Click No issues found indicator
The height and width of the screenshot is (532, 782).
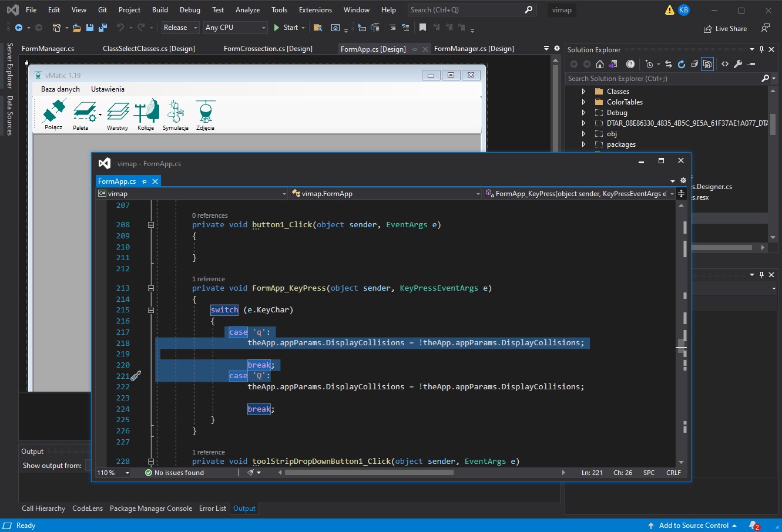click(x=174, y=473)
